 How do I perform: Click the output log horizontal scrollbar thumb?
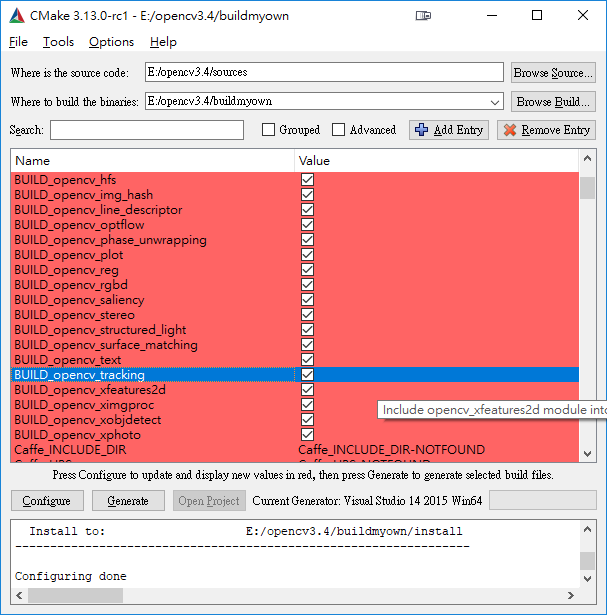75,595
